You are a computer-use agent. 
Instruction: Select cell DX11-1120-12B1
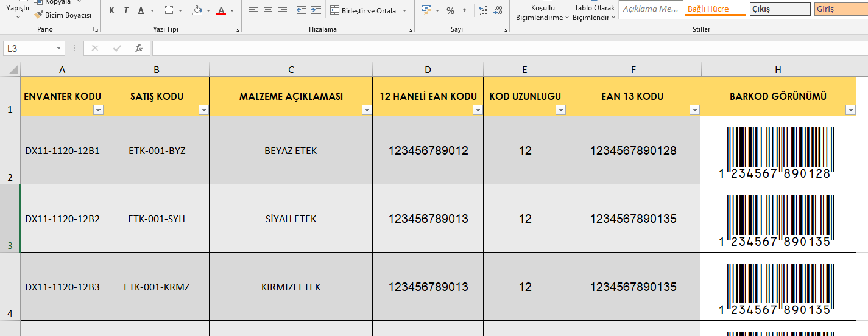(62, 150)
